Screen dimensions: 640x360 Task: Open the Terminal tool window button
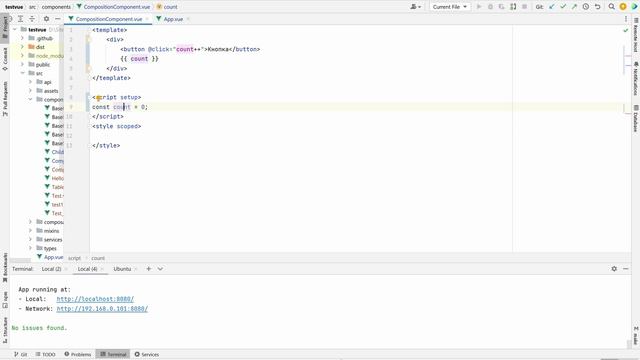[113, 354]
